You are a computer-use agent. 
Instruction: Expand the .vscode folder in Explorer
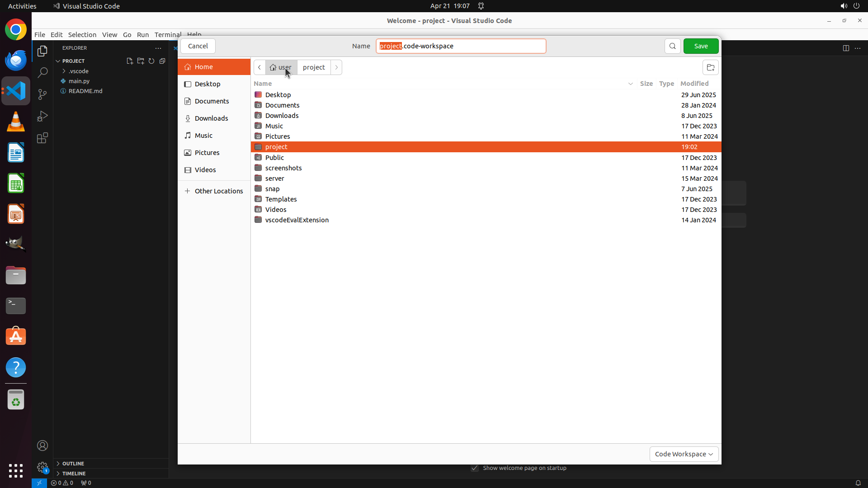(x=64, y=71)
